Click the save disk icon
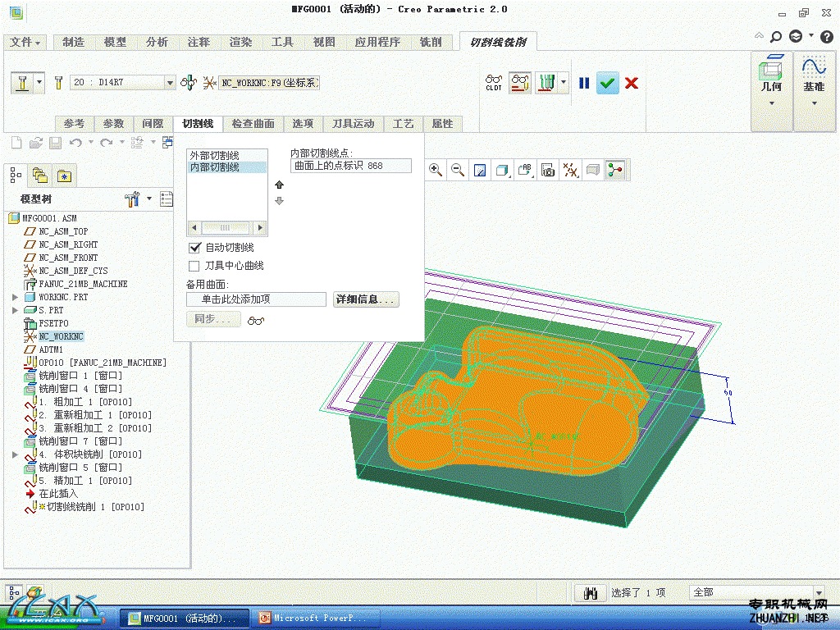This screenshot has height=630, width=840. coord(55,143)
